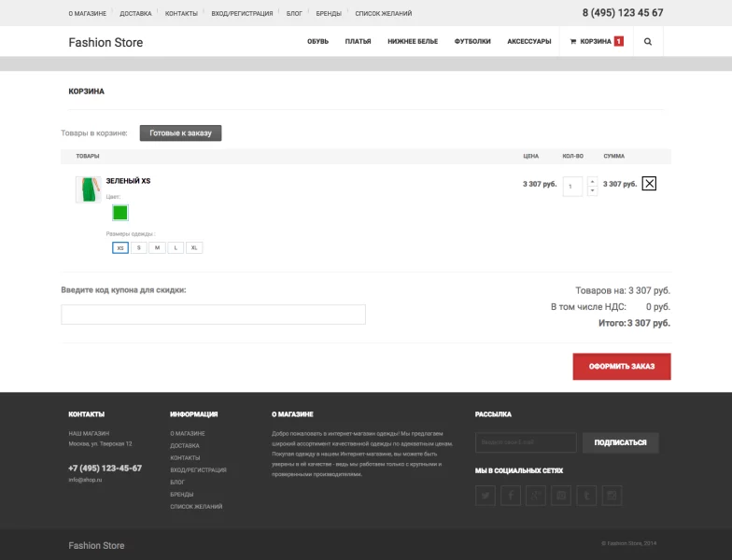The height and width of the screenshot is (560, 732).
Task: Click the green dress product thumbnail
Action: click(x=88, y=189)
